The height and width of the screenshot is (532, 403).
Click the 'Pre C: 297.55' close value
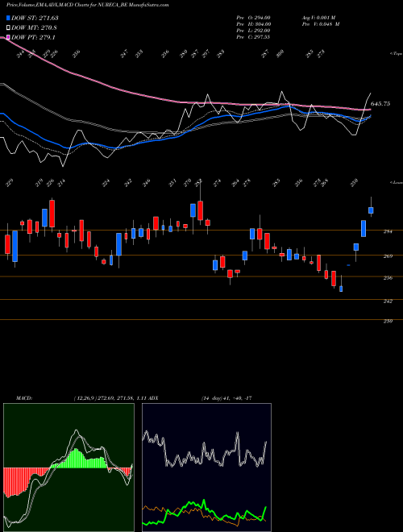[253, 37]
